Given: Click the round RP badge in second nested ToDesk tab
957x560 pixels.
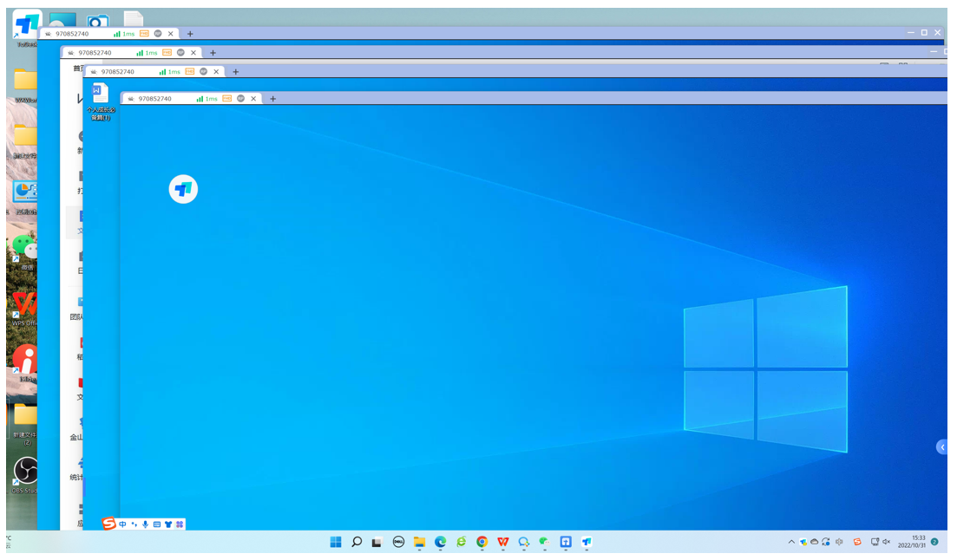Looking at the screenshot, I should (180, 53).
